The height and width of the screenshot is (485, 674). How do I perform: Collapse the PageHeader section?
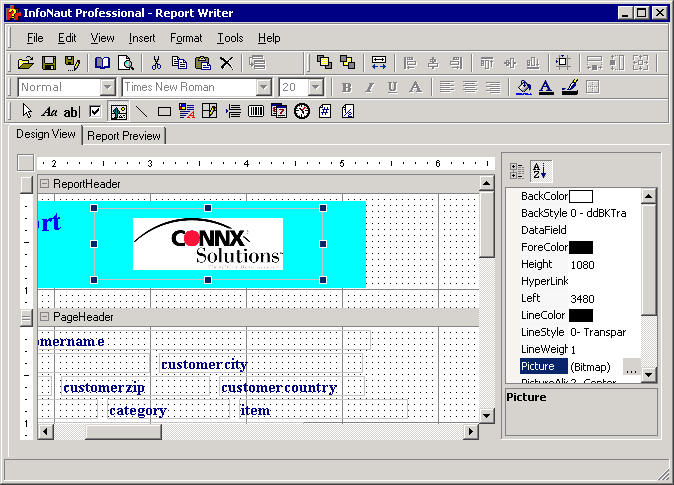coord(44,317)
